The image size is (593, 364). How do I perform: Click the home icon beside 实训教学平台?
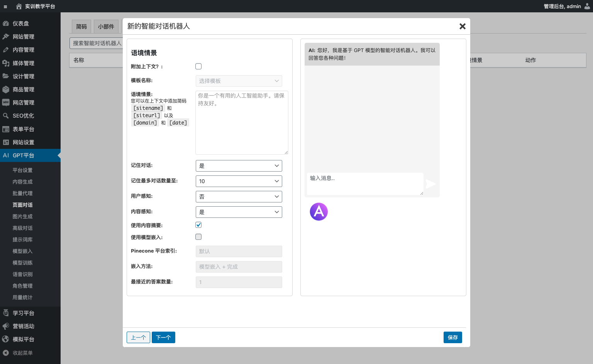pos(19,6)
